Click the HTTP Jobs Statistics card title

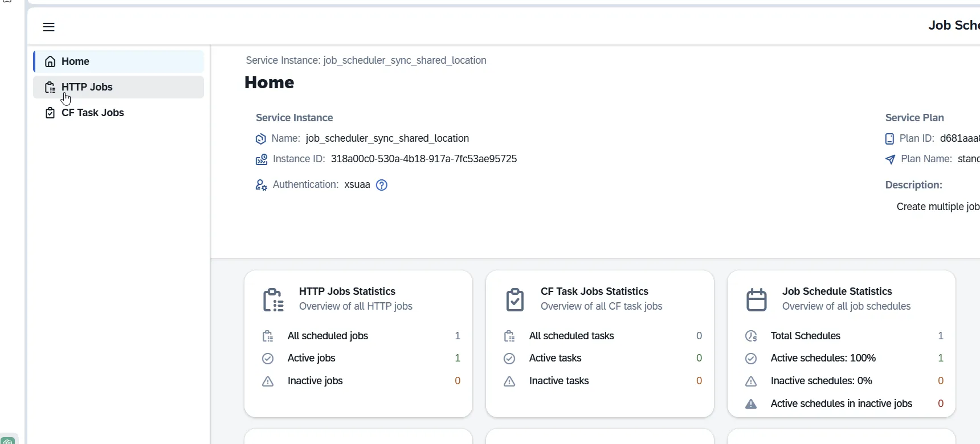tap(347, 291)
